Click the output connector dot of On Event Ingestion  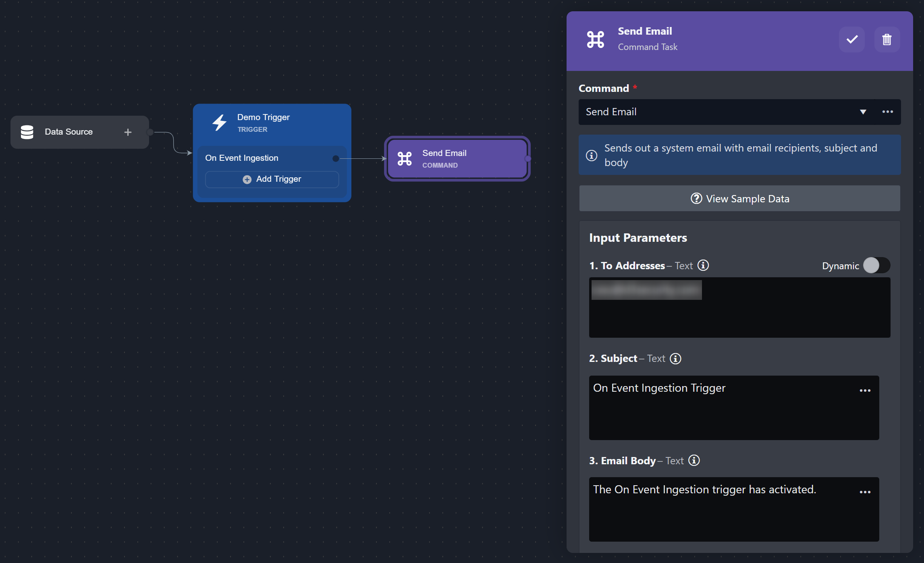(x=335, y=158)
